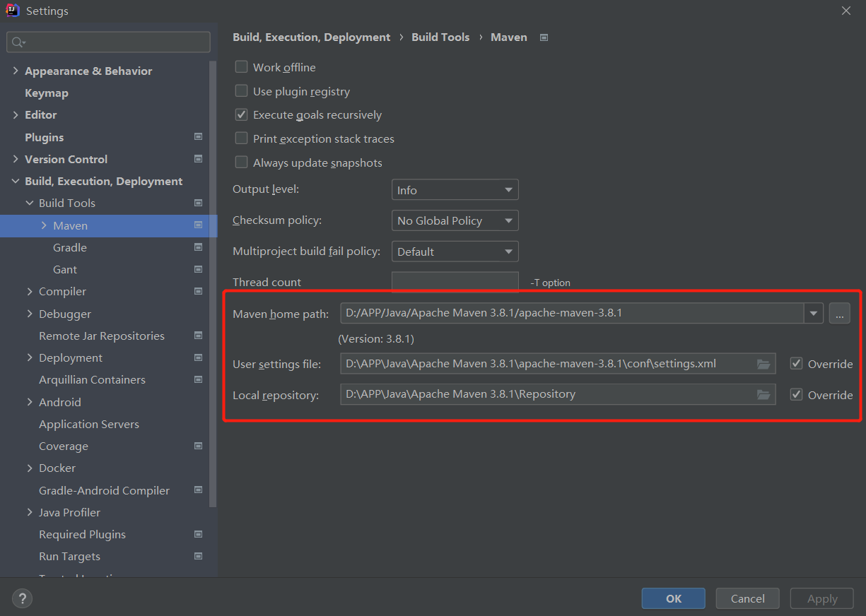Expand the Docker settings node
This screenshot has height=616, width=866.
(30, 468)
